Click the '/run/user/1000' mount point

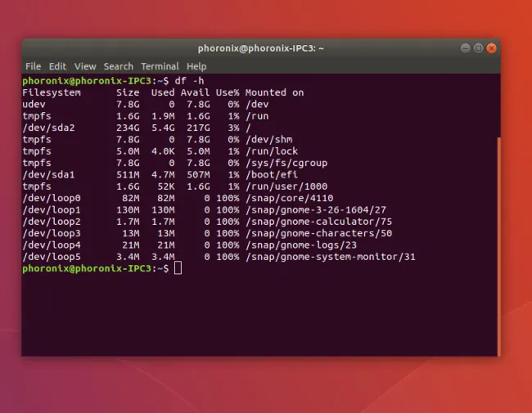coord(286,186)
